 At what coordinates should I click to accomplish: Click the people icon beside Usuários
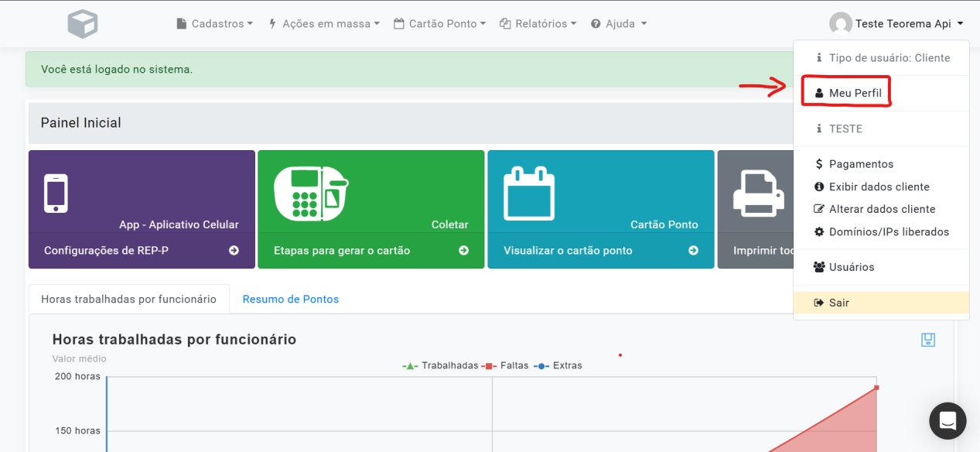(x=820, y=267)
